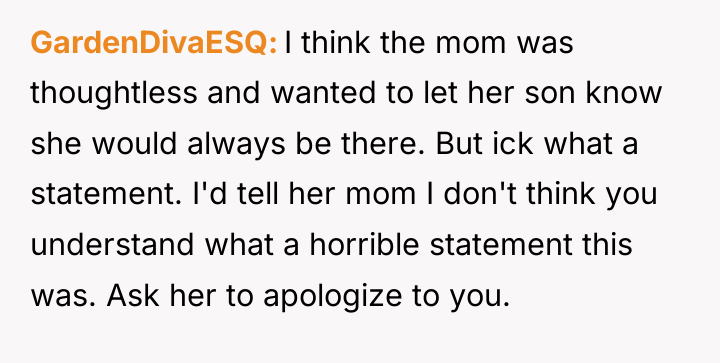Open the GardenDivaESQ username link
Image resolution: width=720 pixels, height=363 pixels.
[154, 43]
